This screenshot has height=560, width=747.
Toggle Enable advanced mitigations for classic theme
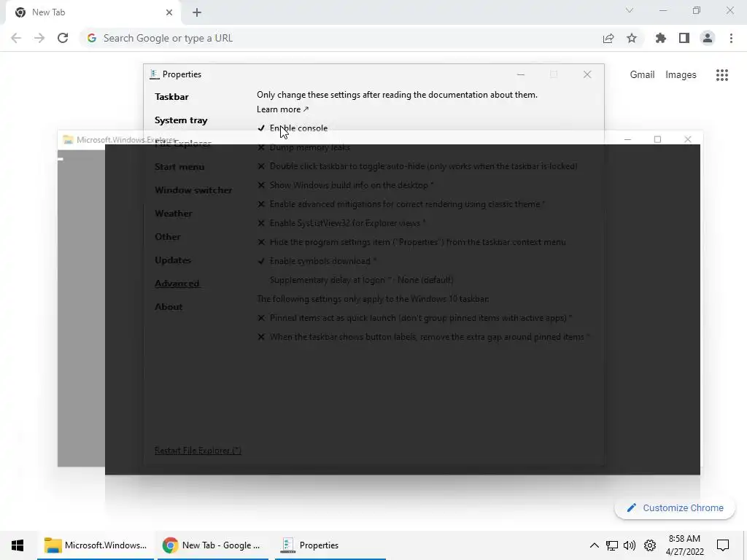(401, 204)
